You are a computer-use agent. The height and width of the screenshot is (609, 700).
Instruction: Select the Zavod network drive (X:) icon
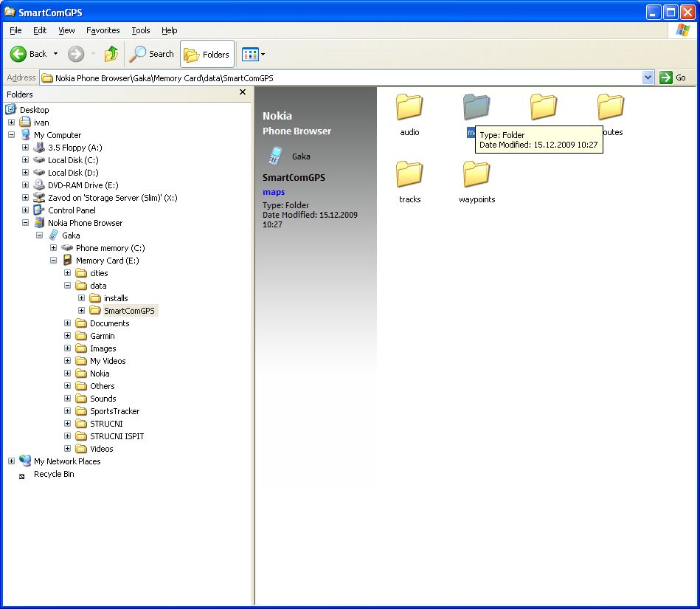point(39,198)
